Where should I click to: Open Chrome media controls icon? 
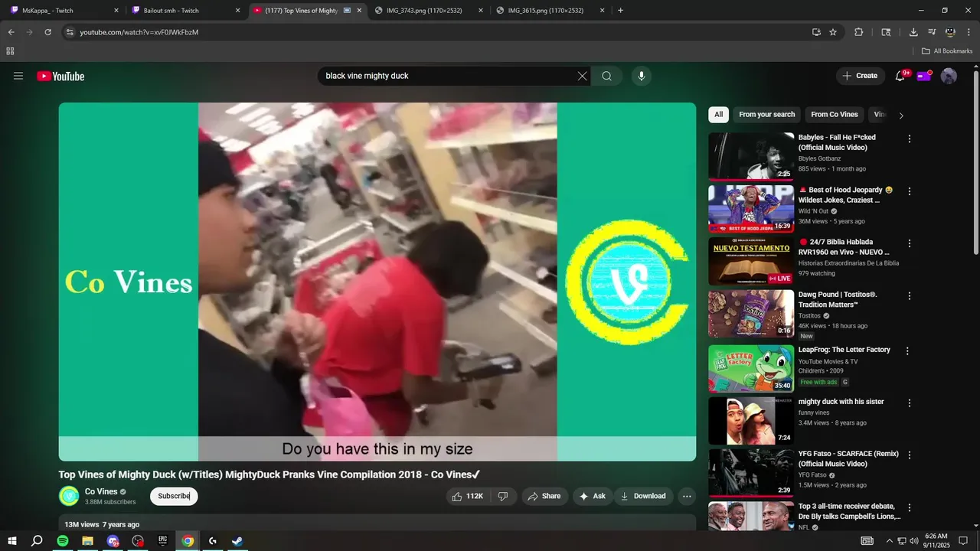[x=932, y=32]
